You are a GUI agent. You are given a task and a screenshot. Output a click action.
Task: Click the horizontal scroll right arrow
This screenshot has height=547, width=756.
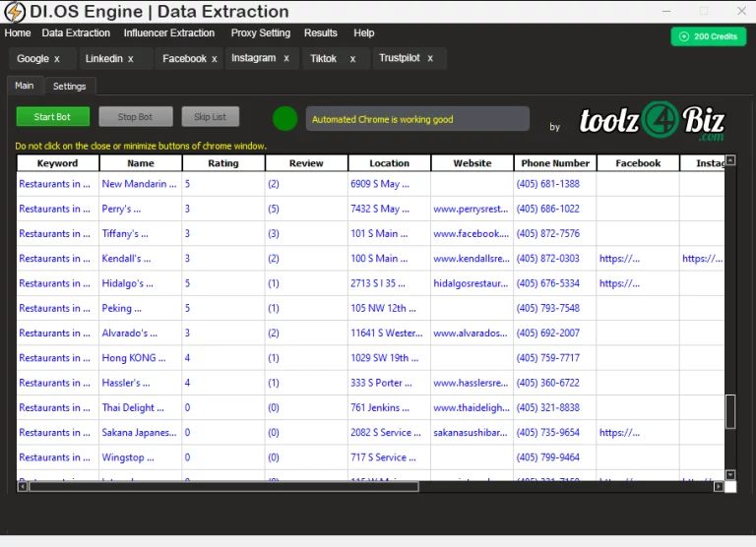(x=718, y=486)
